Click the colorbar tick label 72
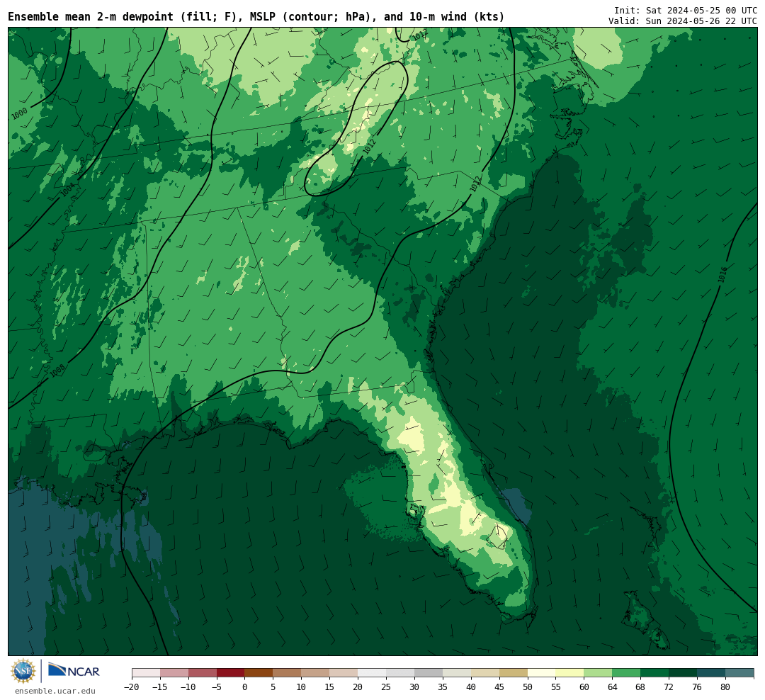 (x=669, y=687)
